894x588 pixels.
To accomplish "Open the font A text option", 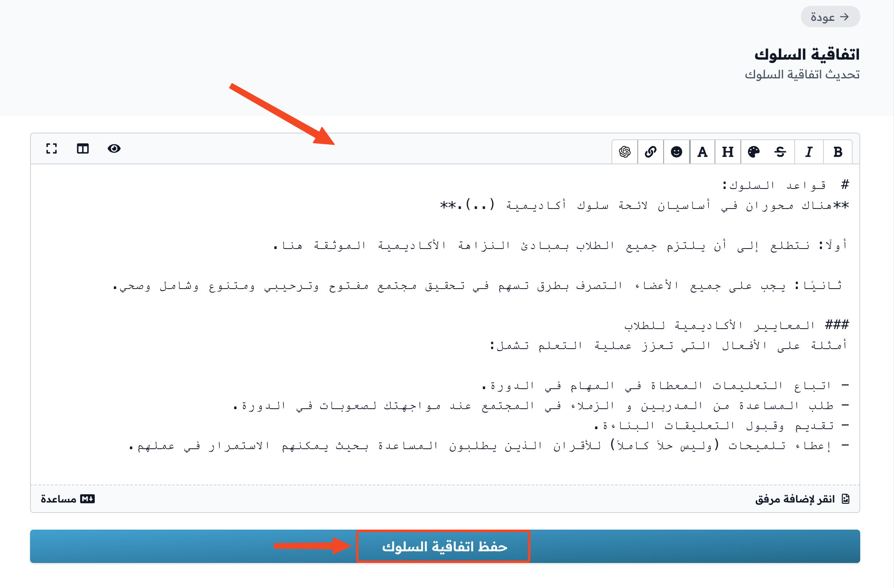I will (702, 152).
